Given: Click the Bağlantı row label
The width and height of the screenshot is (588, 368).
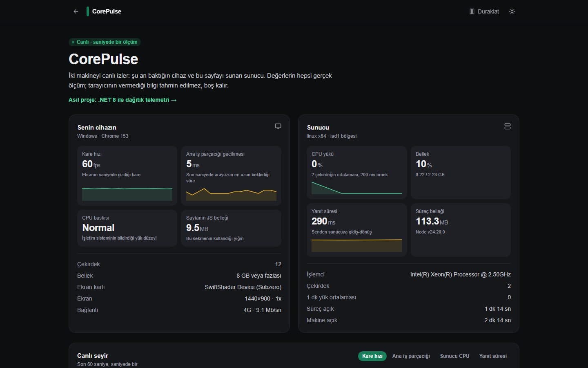Looking at the screenshot, I should (x=87, y=310).
